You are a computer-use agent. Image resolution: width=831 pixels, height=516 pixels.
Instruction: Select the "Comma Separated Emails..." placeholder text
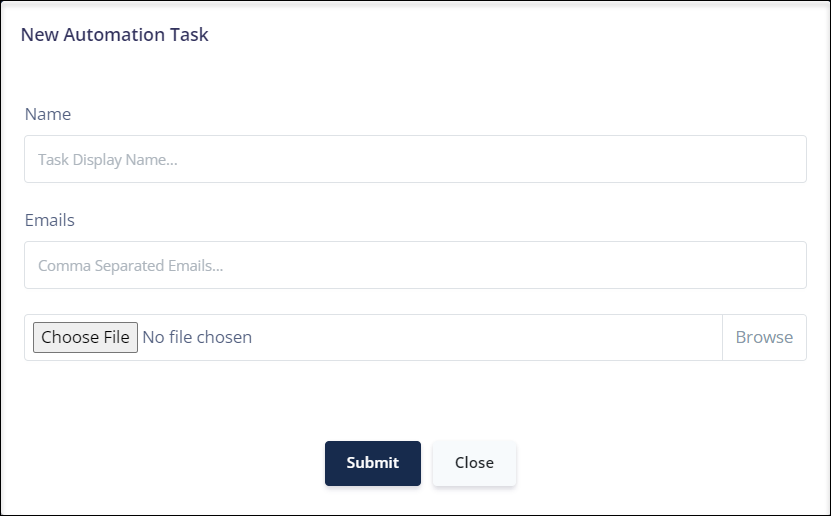(130, 265)
